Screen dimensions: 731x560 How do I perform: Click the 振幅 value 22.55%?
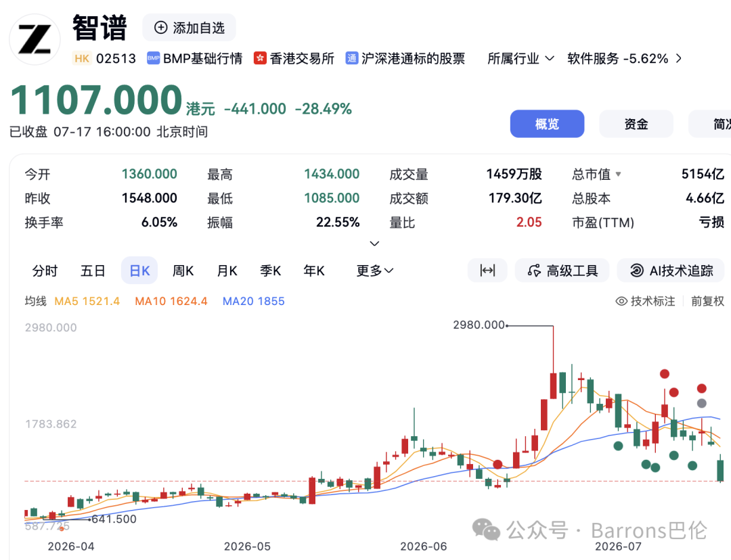[x=338, y=223]
